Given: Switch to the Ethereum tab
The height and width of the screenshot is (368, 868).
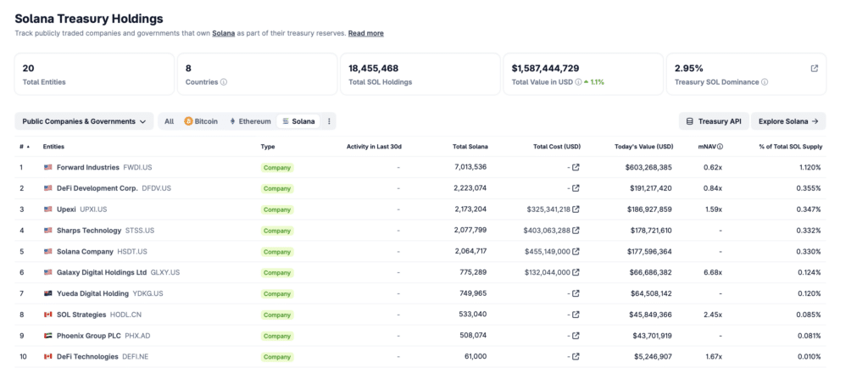Looking at the screenshot, I should click(x=250, y=121).
